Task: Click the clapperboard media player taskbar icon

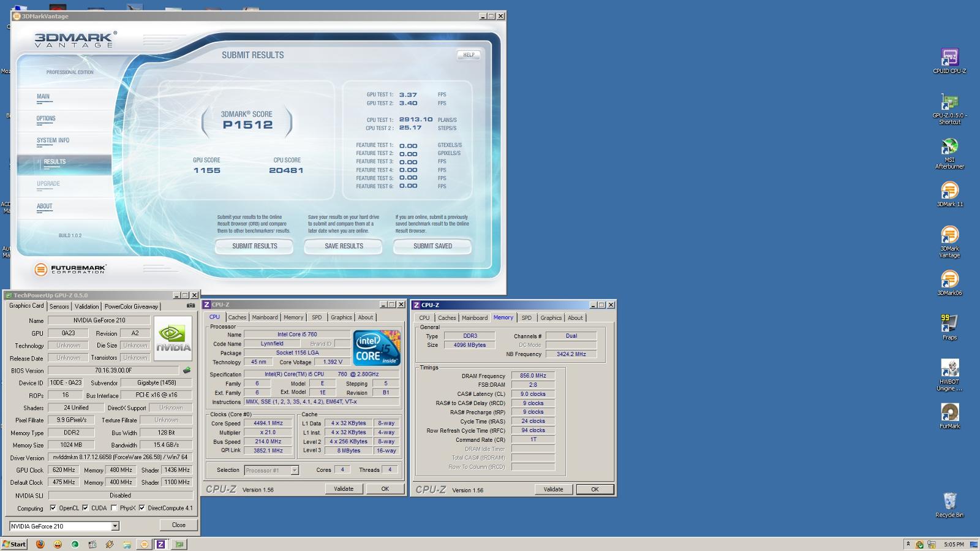Action: (92, 544)
